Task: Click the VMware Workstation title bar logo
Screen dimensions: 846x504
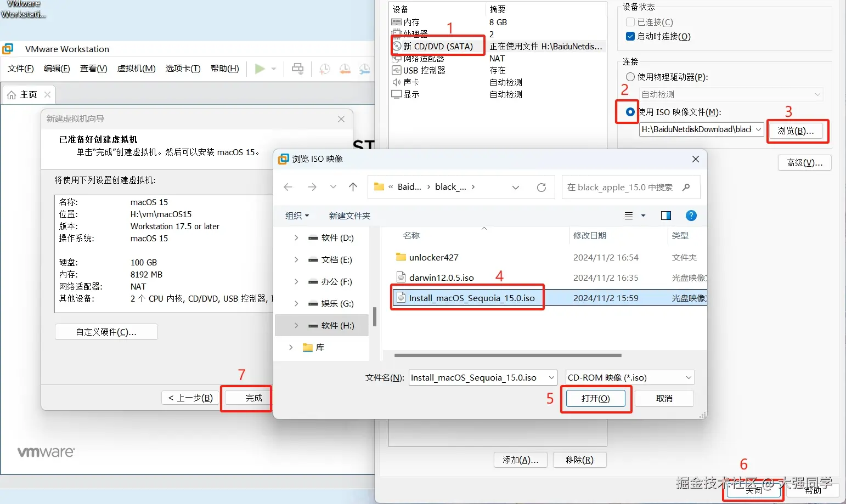Action: 8,49
